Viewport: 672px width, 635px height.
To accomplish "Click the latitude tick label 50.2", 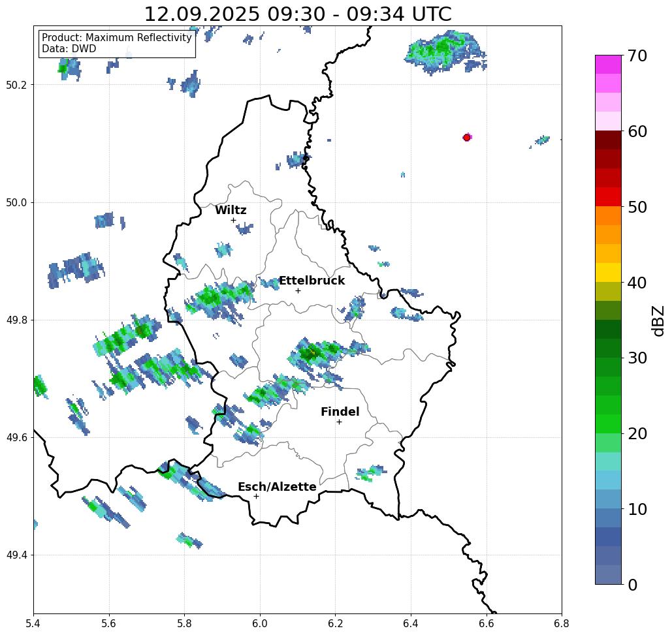I will [x=16, y=85].
